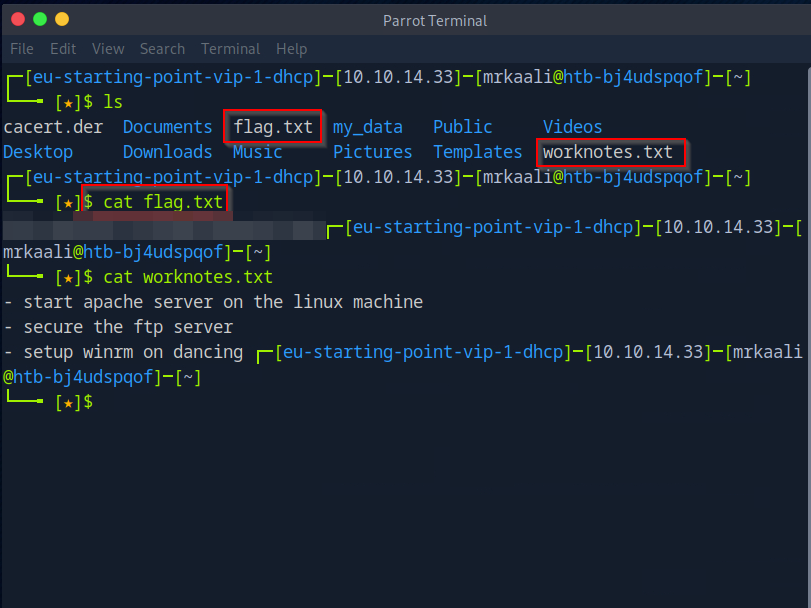Open the Help menu
Image resolution: width=811 pixels, height=608 pixels.
tap(292, 49)
